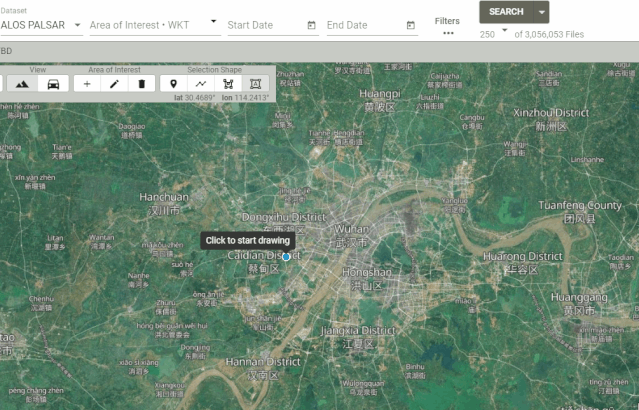Click the plus icon in Area of Interest
Viewport: 639px width, 410px height.
pyautogui.click(x=87, y=84)
